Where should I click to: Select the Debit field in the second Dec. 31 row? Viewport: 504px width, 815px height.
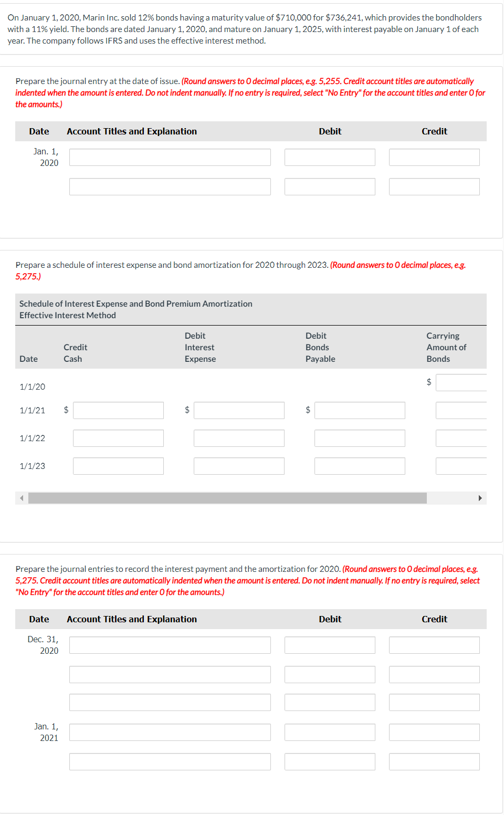point(329,674)
